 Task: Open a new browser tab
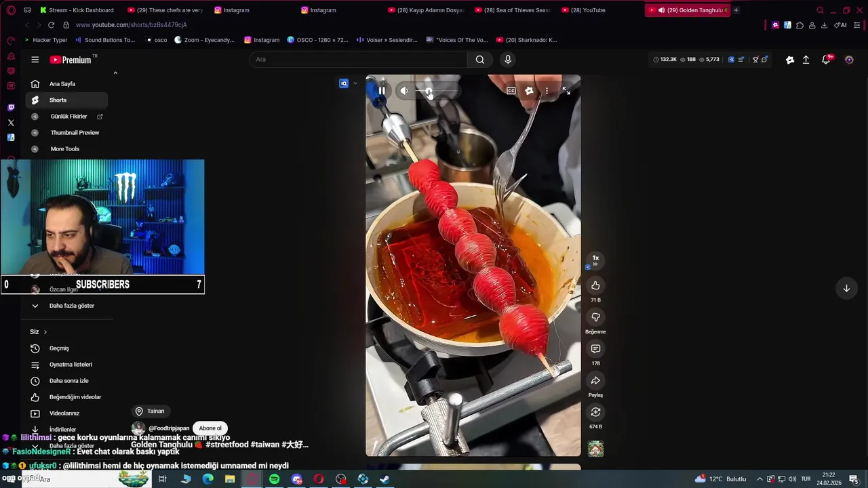coord(736,10)
